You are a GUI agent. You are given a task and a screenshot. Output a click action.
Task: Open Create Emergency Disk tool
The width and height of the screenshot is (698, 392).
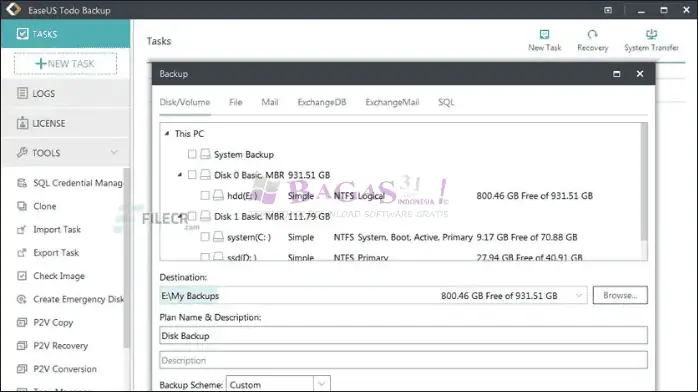click(78, 299)
